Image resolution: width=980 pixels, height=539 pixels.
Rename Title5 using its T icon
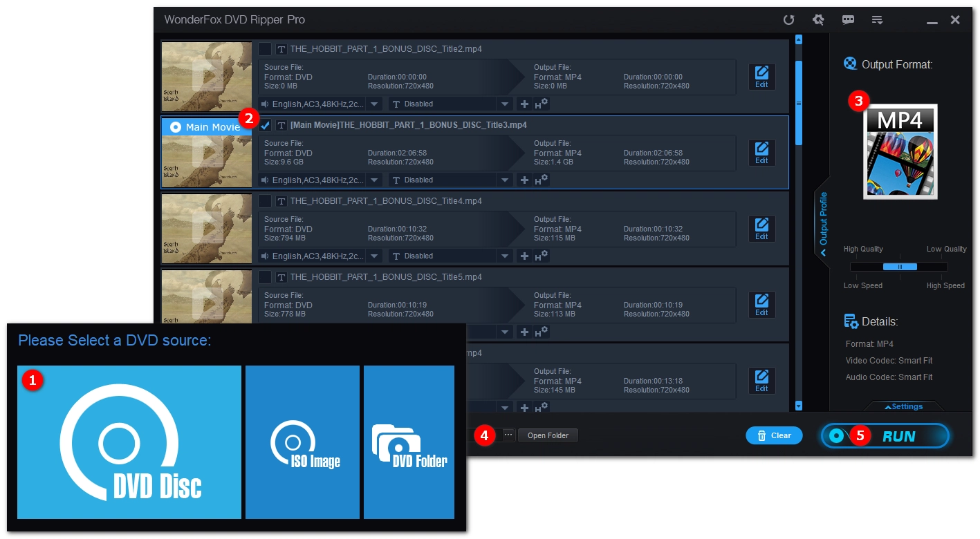[281, 277]
